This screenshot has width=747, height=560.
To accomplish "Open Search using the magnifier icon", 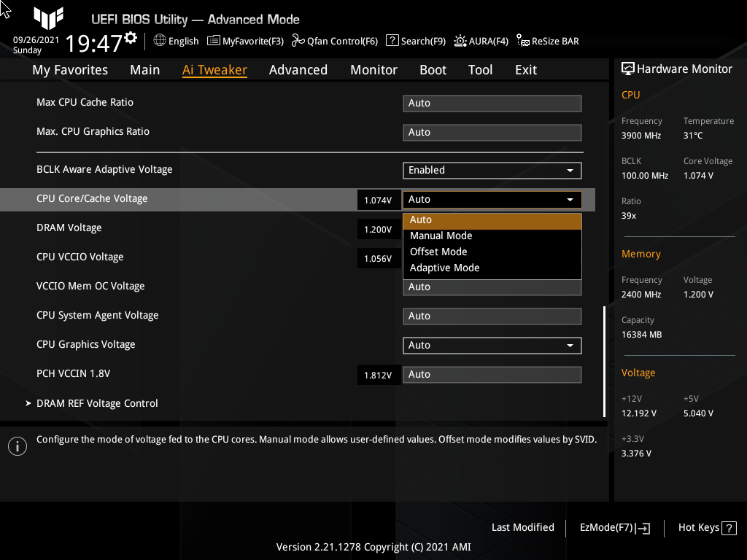I will coord(392,41).
